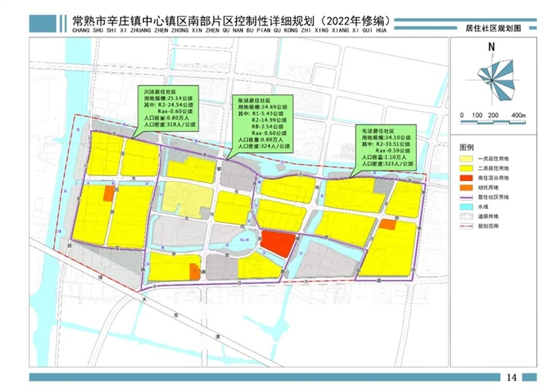Click the pale yellow 一类居住用地 legend swatch
This screenshot has height=392, width=556.
pyautogui.click(x=465, y=159)
